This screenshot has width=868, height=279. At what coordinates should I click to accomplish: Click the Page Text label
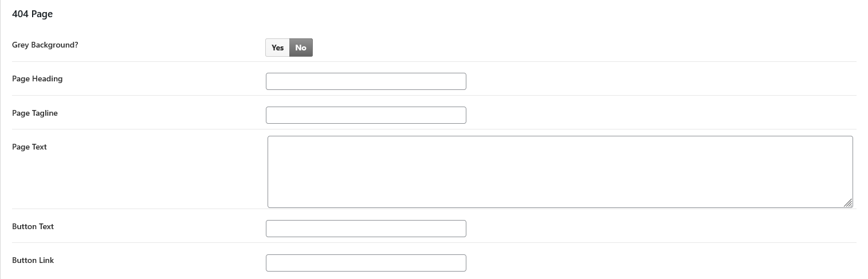coord(29,147)
